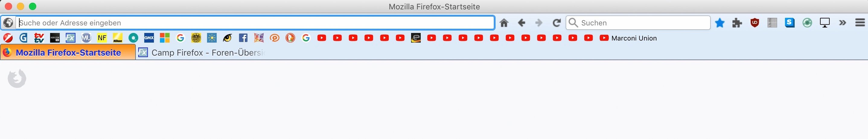
Task: Open the add-ons puzzle piece icon
Action: pos(737,23)
